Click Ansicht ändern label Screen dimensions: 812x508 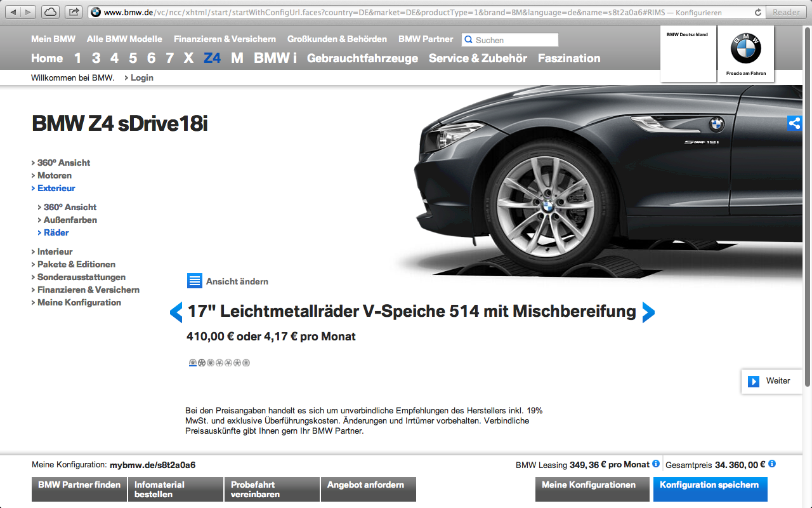(237, 281)
